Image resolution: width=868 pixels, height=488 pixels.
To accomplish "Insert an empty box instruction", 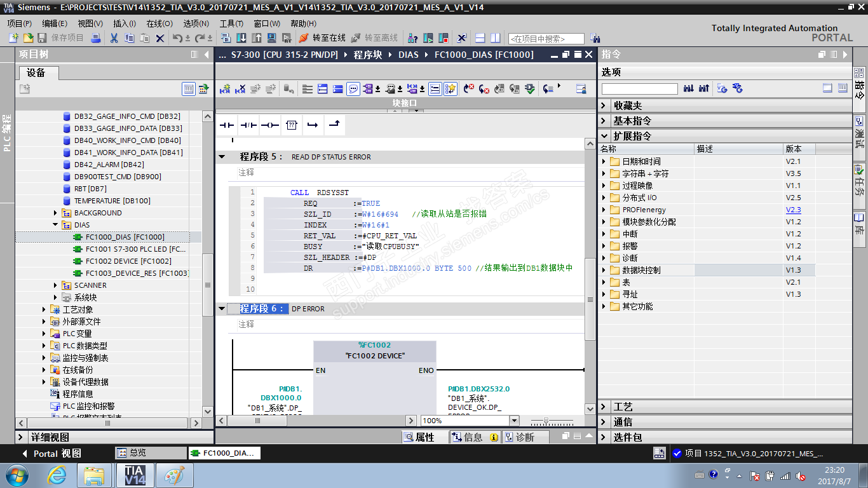I will [x=291, y=125].
